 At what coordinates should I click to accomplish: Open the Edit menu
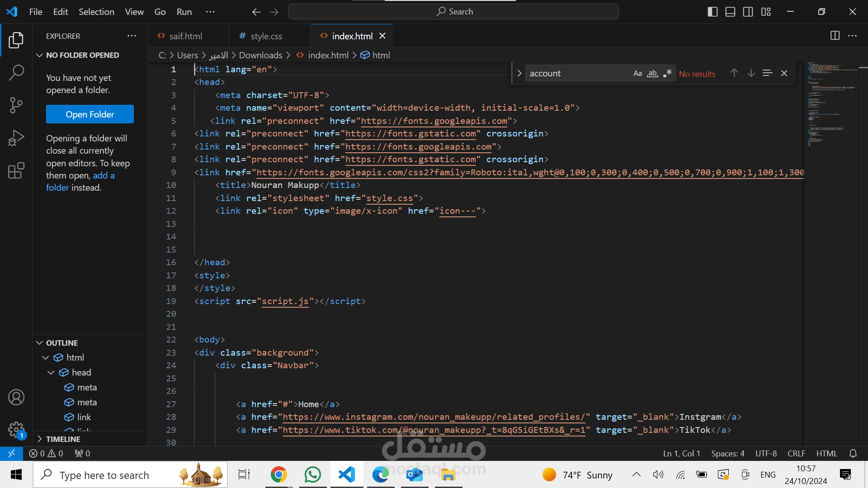61,12
